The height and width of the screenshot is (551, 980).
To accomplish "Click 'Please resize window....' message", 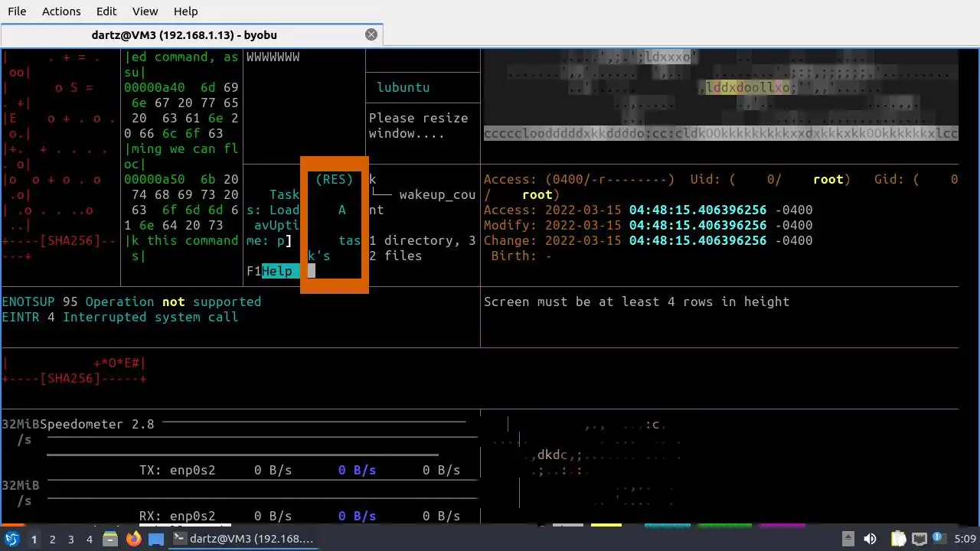I will pos(418,126).
